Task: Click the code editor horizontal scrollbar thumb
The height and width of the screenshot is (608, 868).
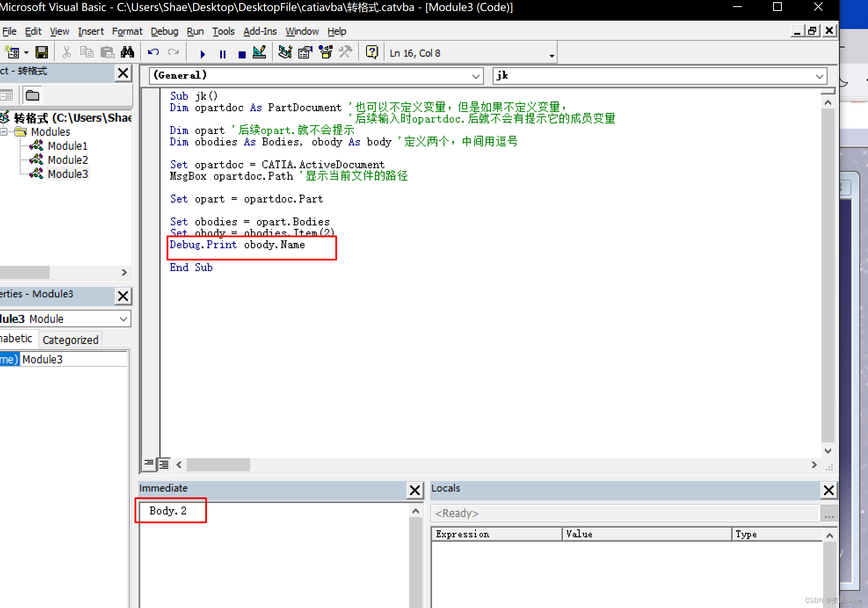Action: [218, 464]
